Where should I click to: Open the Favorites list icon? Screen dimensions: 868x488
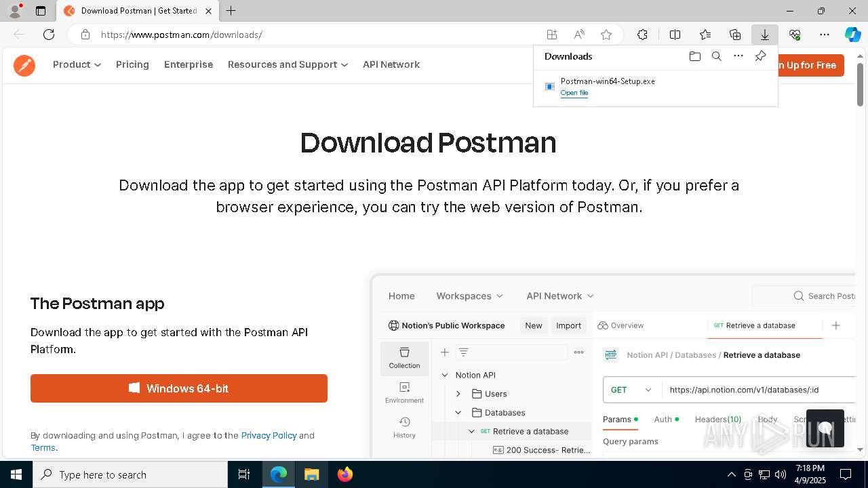coord(705,35)
